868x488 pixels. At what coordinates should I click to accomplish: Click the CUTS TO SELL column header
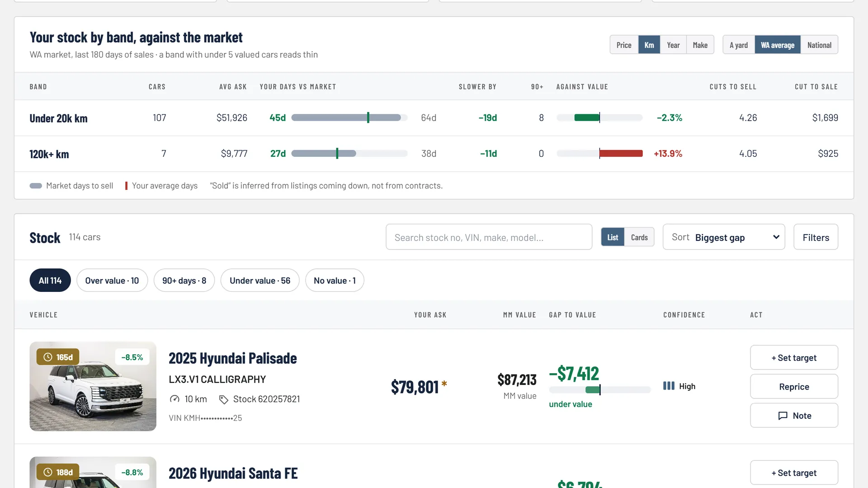click(x=733, y=87)
